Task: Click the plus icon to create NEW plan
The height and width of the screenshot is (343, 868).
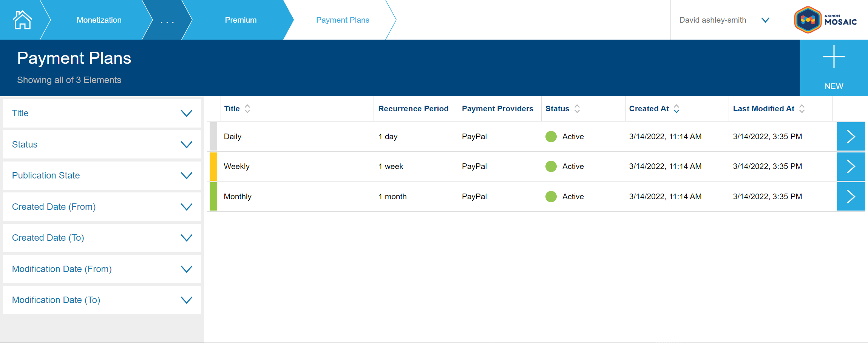Action: point(834,57)
